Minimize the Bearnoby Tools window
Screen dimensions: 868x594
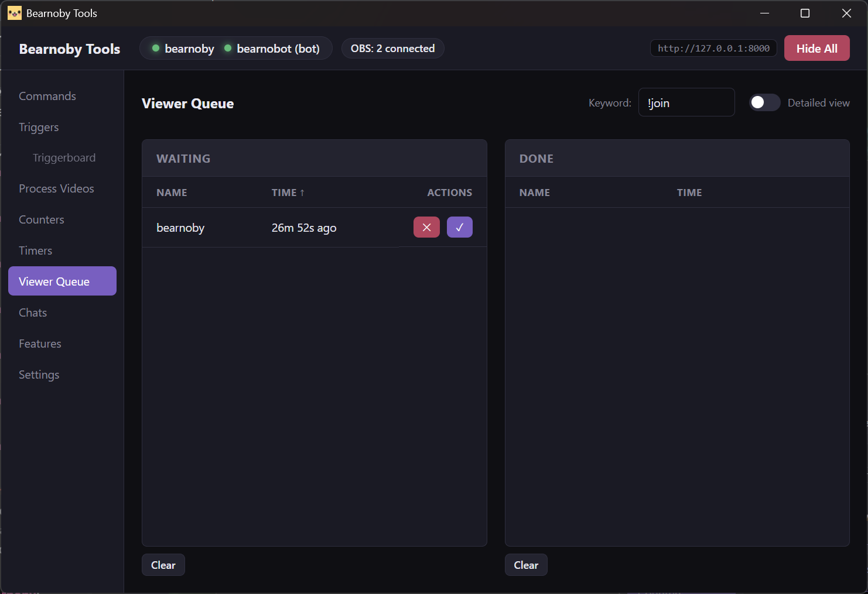(x=764, y=13)
